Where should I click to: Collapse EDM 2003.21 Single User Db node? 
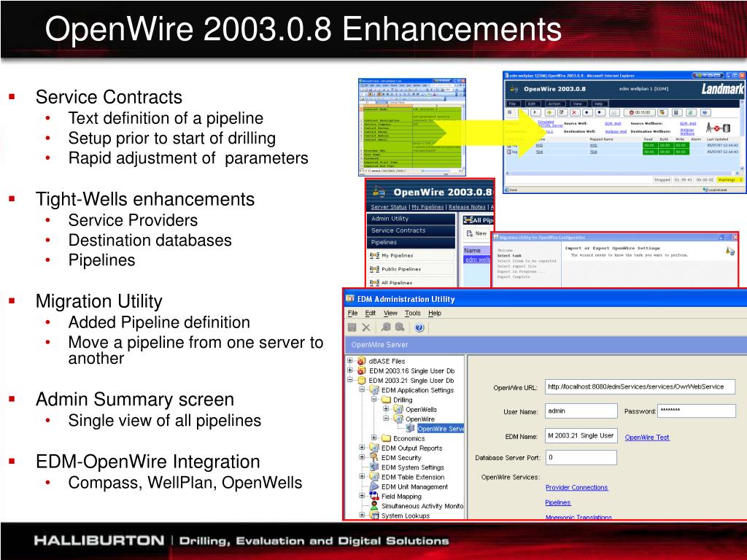(350, 380)
